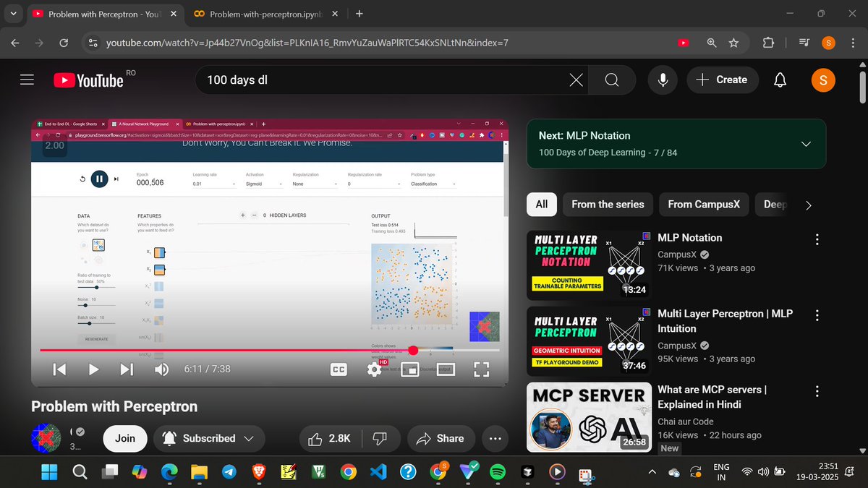868x488 pixels.
Task: Click the magnifier search button
Action: (x=612, y=80)
